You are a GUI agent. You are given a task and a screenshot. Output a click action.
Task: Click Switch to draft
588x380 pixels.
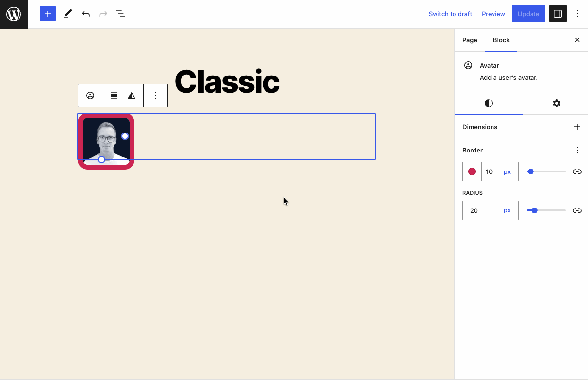[x=450, y=14]
